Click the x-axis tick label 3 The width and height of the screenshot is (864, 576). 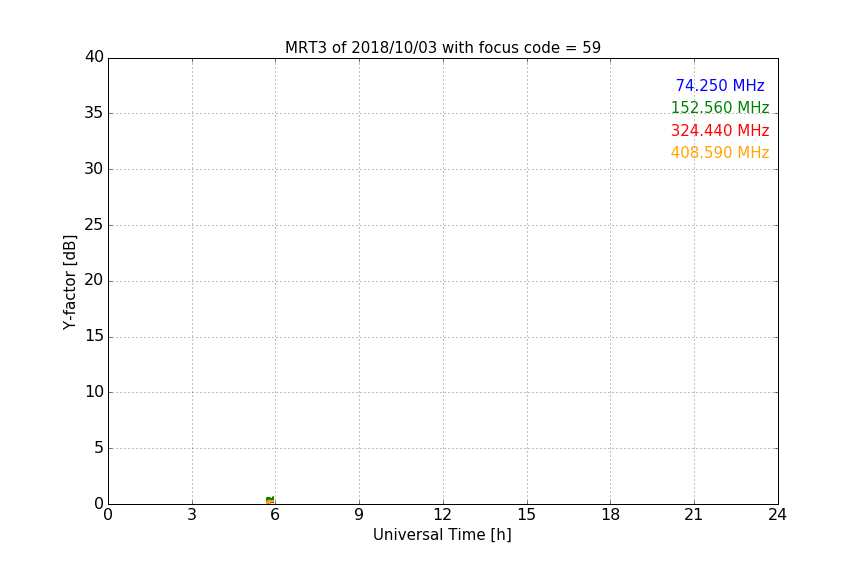pyautogui.click(x=192, y=515)
